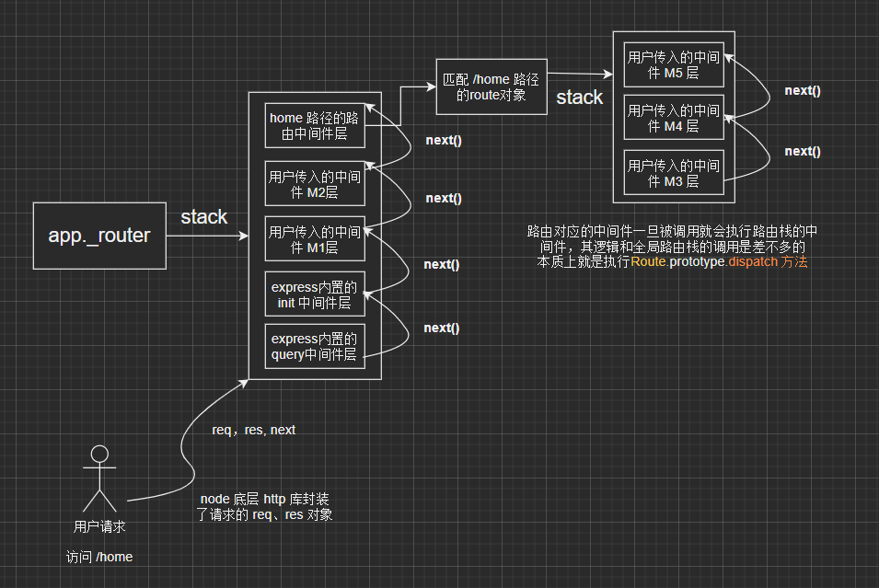Click next() label between M5 and M4
Image resolution: width=879 pixels, height=588 pixels.
point(802,90)
